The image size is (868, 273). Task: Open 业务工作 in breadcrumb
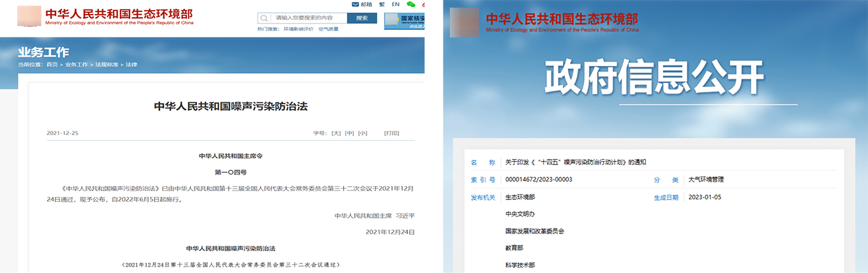pyautogui.click(x=76, y=65)
